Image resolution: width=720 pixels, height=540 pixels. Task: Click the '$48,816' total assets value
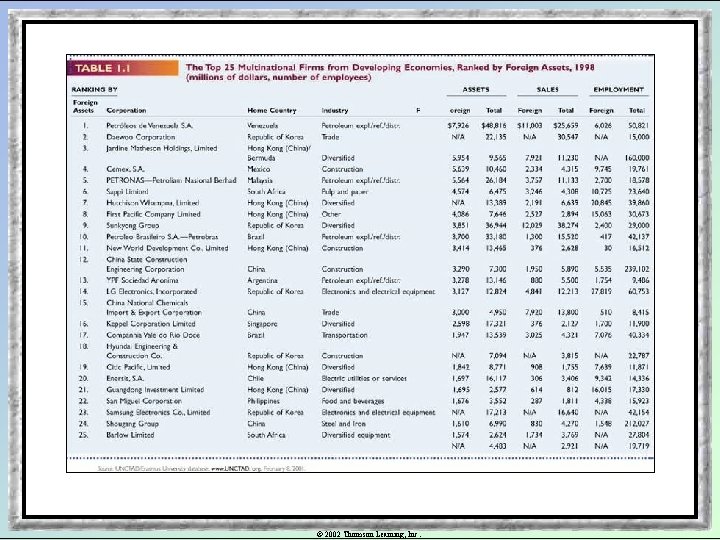point(494,125)
